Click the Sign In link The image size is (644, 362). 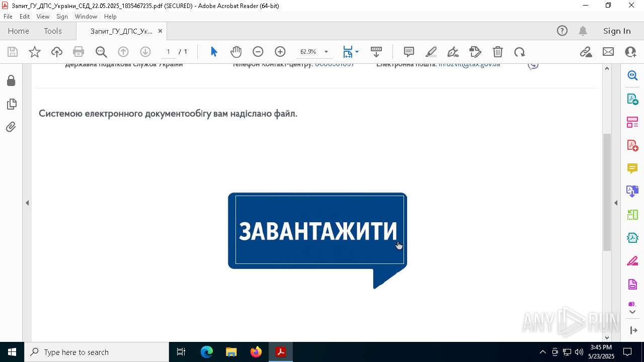click(x=617, y=31)
